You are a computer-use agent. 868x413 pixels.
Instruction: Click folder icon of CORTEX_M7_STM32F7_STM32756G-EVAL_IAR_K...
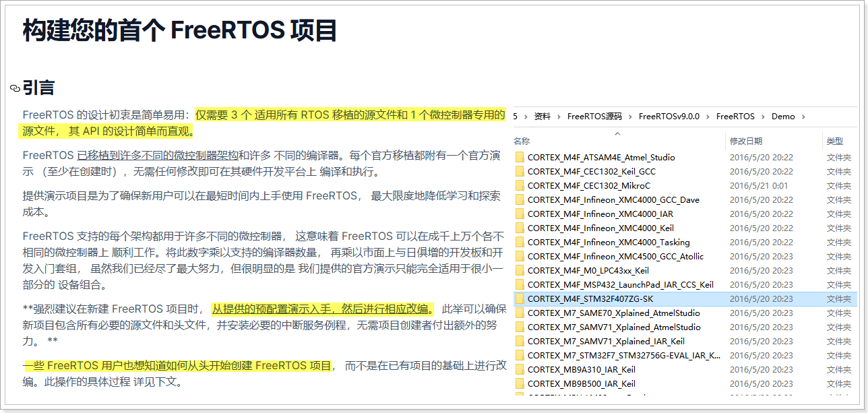[x=520, y=355]
